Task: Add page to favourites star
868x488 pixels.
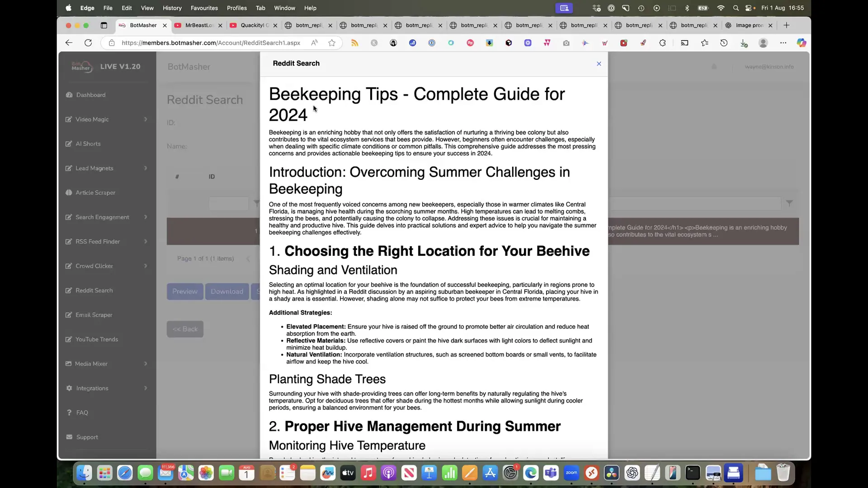Action: [x=332, y=42]
